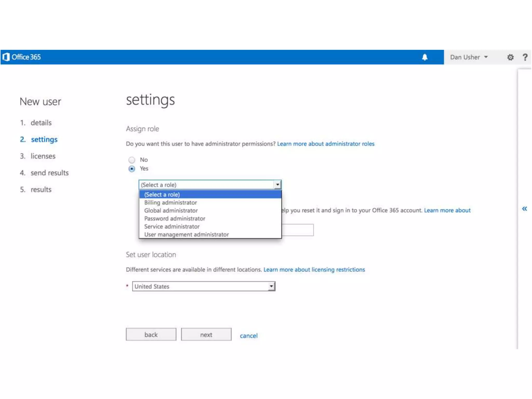This screenshot has width=532, height=399.
Task: Open Learn more about licensing restrictions
Action: pos(314,270)
